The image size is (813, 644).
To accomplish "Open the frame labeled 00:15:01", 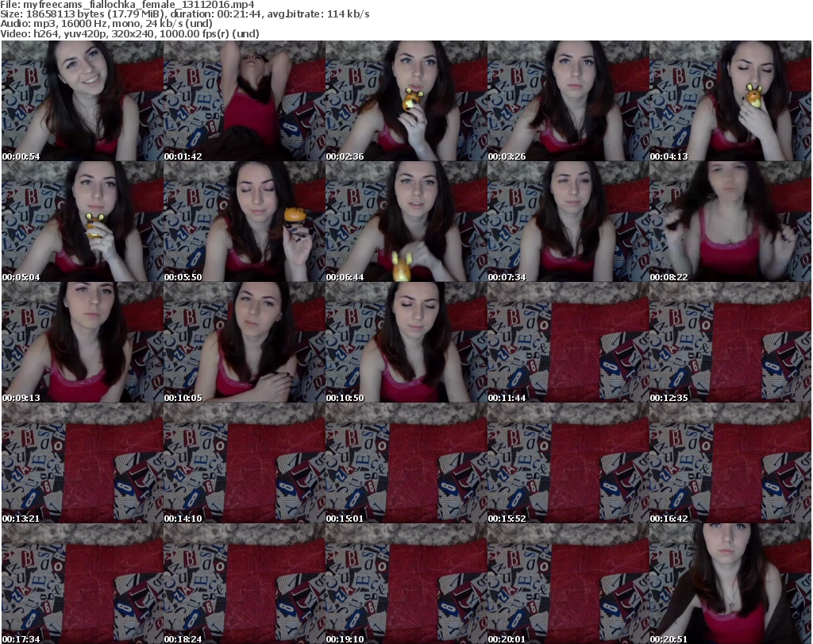I will (406, 463).
